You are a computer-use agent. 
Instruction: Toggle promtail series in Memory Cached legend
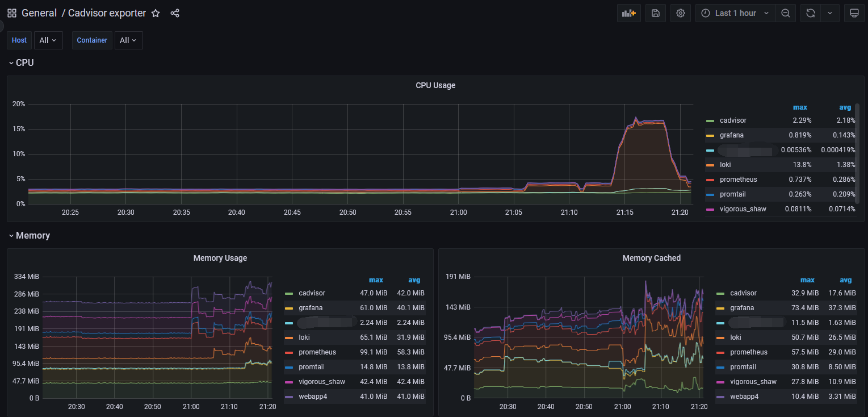point(743,367)
